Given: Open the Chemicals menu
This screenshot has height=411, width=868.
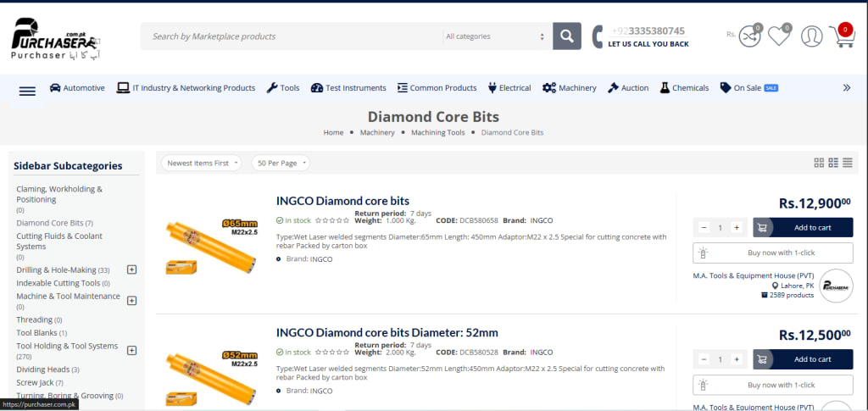Looking at the screenshot, I should 684,87.
